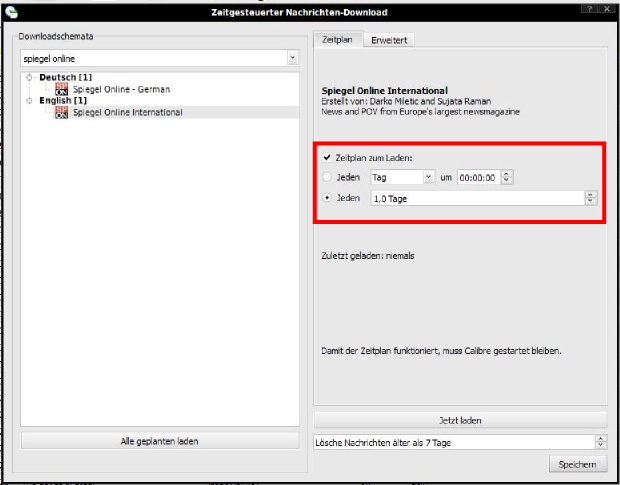
Task: Open the 'spiegel online' search dropdown arrow
Action: coord(292,58)
